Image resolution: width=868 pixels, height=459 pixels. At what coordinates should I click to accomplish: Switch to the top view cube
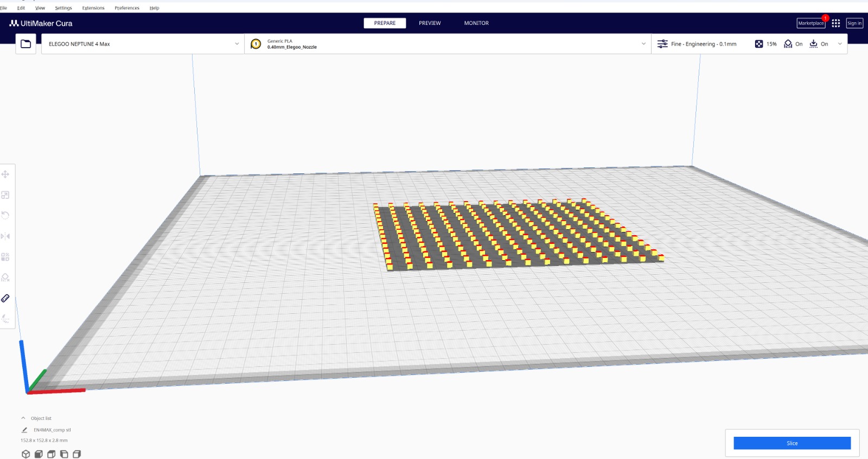(52, 454)
